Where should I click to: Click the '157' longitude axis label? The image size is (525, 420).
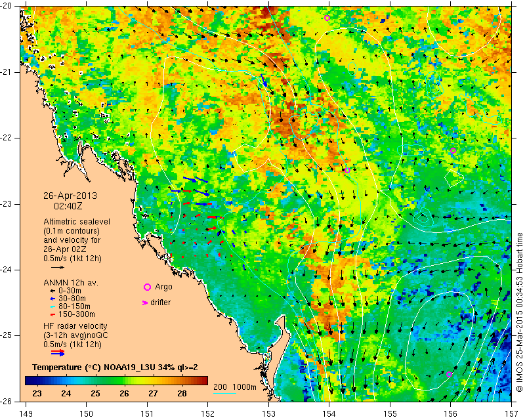coord(512,413)
